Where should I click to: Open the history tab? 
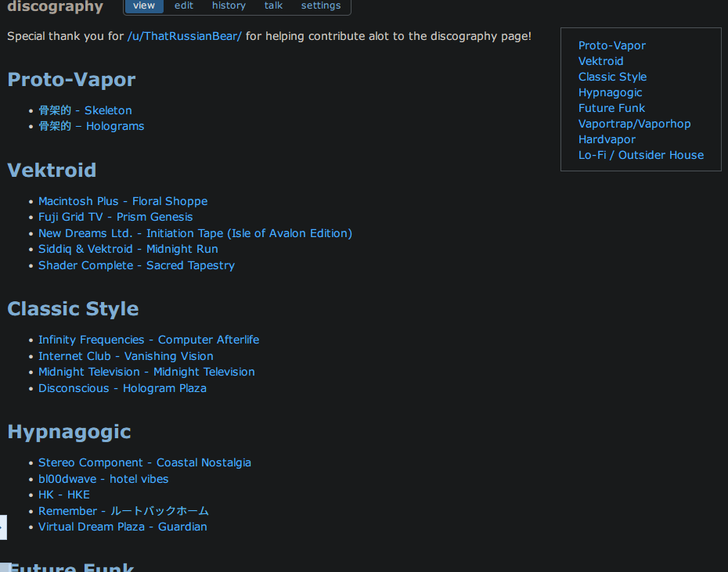(x=229, y=5)
